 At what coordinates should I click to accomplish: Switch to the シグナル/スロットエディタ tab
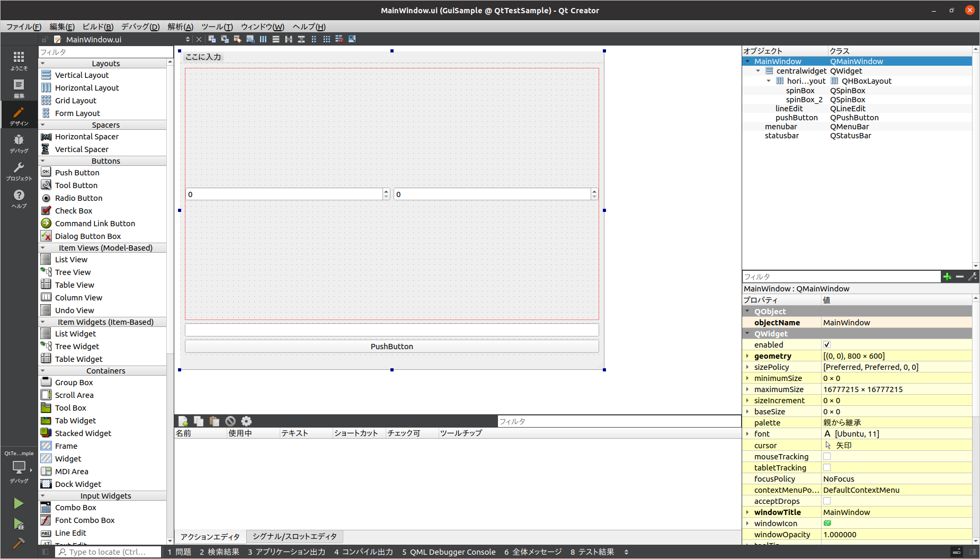pos(295,537)
